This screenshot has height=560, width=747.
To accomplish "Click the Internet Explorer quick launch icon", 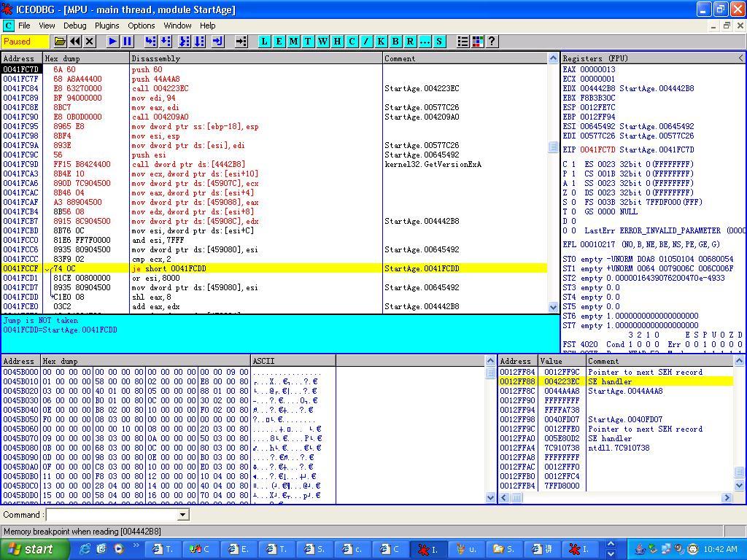I will pyautogui.click(x=85, y=549).
